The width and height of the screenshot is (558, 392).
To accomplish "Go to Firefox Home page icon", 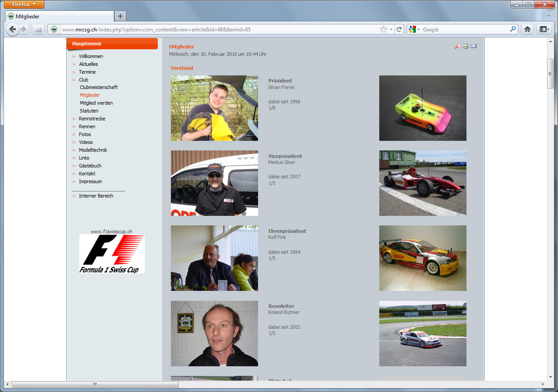I will tap(527, 29).
